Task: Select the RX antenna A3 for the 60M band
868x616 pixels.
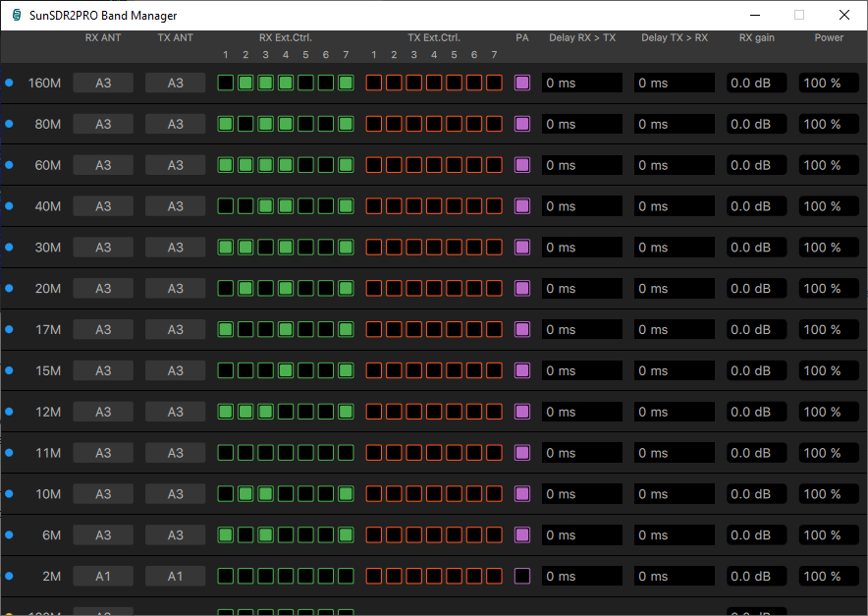Action: click(x=102, y=165)
